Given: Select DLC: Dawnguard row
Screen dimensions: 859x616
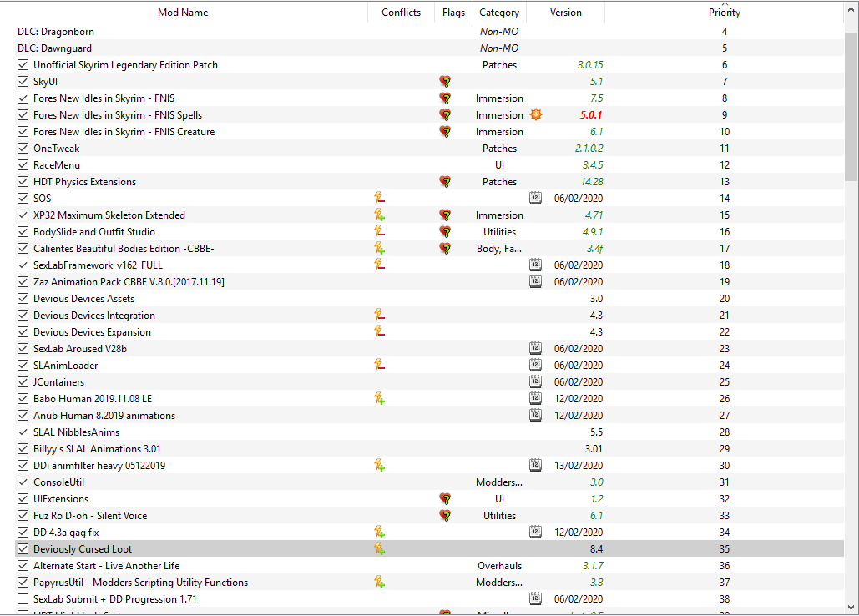Looking at the screenshot, I should [429, 48].
